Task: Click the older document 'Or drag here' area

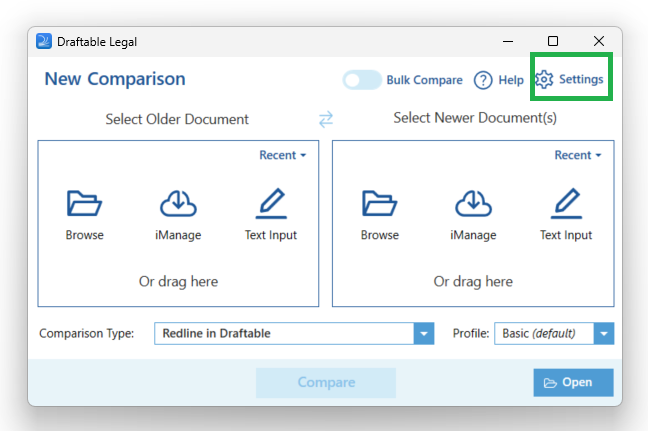Action: 178,281
